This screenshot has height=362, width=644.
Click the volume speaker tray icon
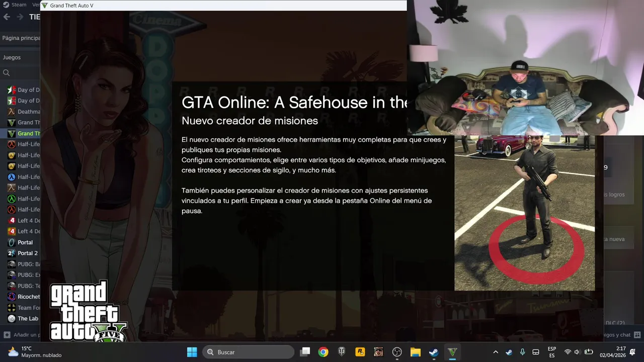tap(577, 352)
